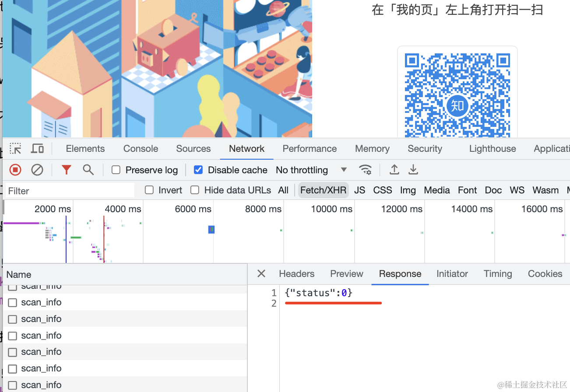Clear the network log
570x392 pixels.
tap(37, 170)
